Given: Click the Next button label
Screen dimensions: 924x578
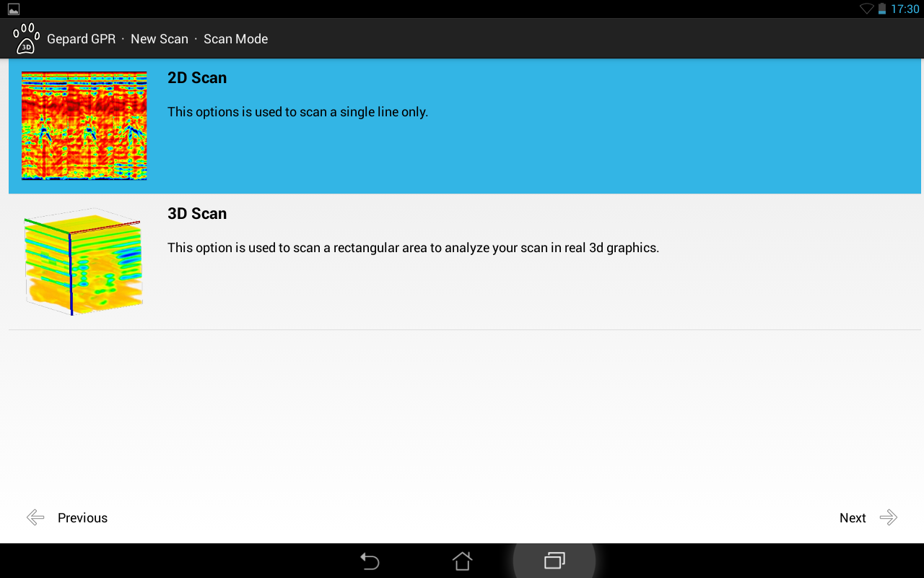Looking at the screenshot, I should click(x=853, y=518).
